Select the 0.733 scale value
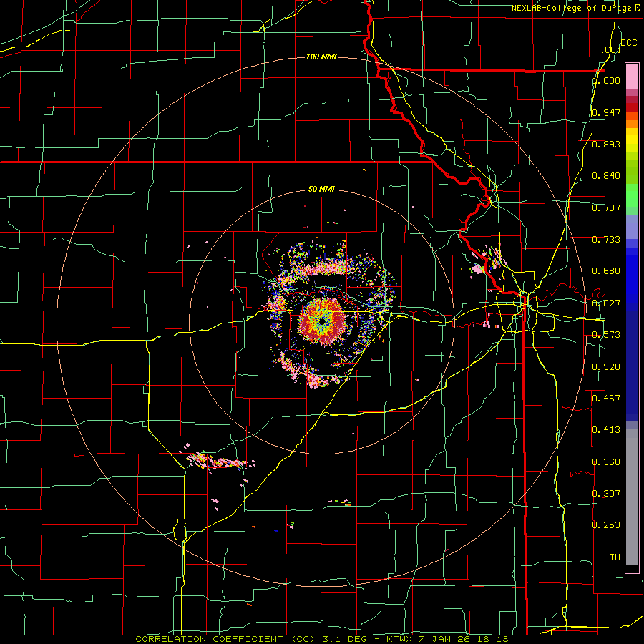The height and width of the screenshot is (644, 644). (606, 239)
